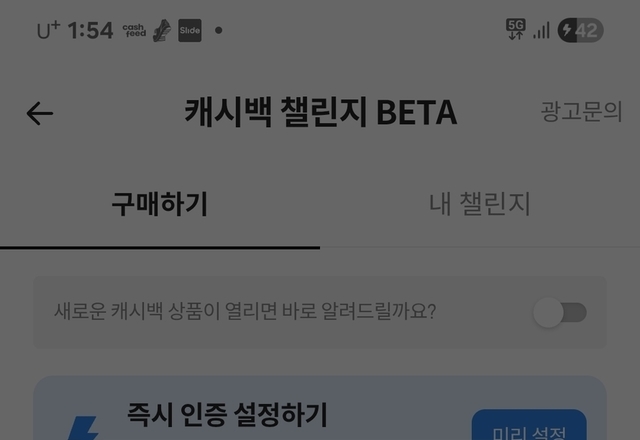The width and height of the screenshot is (640, 440).
Task: Enable new cashback product alerts toggle
Action: coord(560,312)
